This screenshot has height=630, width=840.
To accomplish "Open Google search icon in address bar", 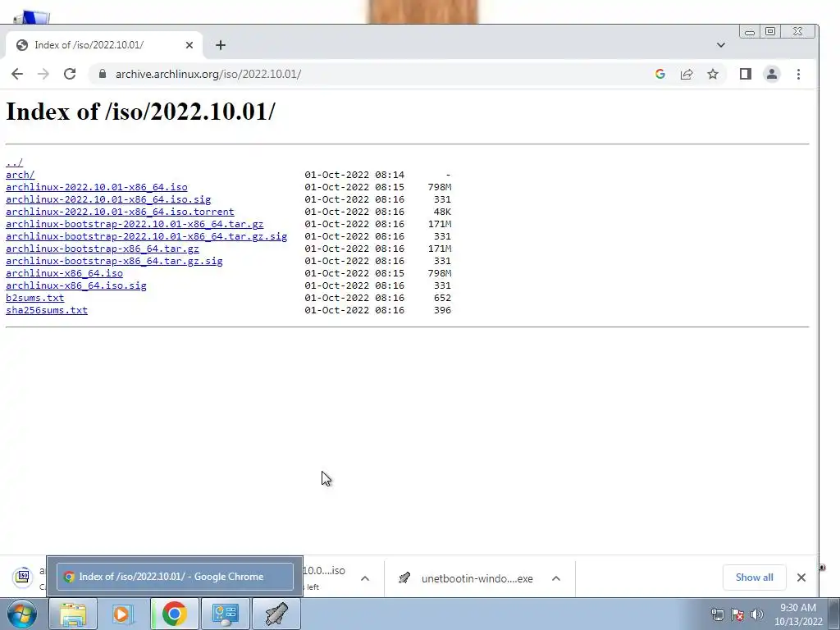I will coord(660,74).
